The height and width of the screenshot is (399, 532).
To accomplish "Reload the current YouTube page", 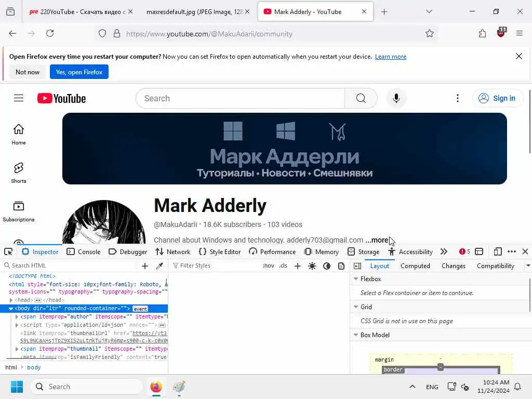I will [x=50, y=33].
